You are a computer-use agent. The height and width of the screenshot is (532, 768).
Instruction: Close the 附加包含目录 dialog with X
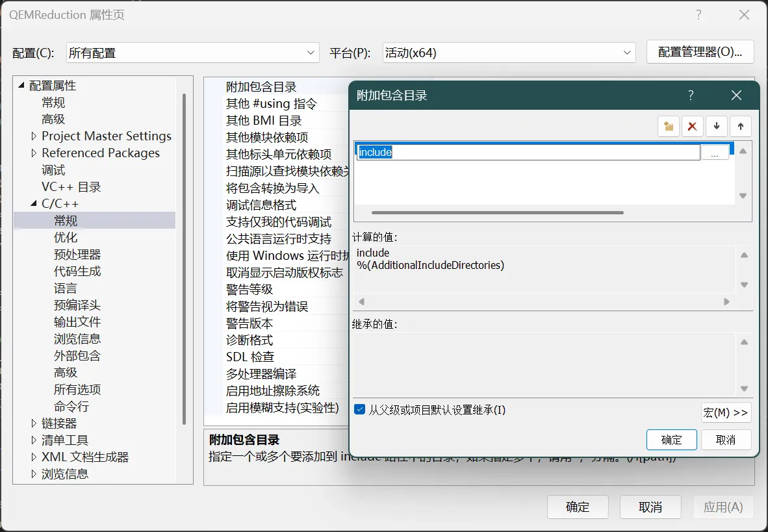click(736, 95)
